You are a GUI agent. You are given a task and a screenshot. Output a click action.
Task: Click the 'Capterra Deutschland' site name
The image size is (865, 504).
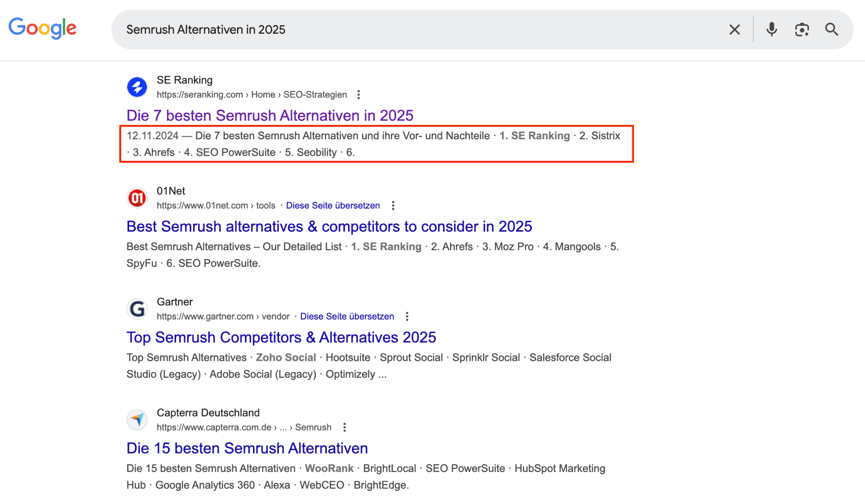(x=208, y=413)
